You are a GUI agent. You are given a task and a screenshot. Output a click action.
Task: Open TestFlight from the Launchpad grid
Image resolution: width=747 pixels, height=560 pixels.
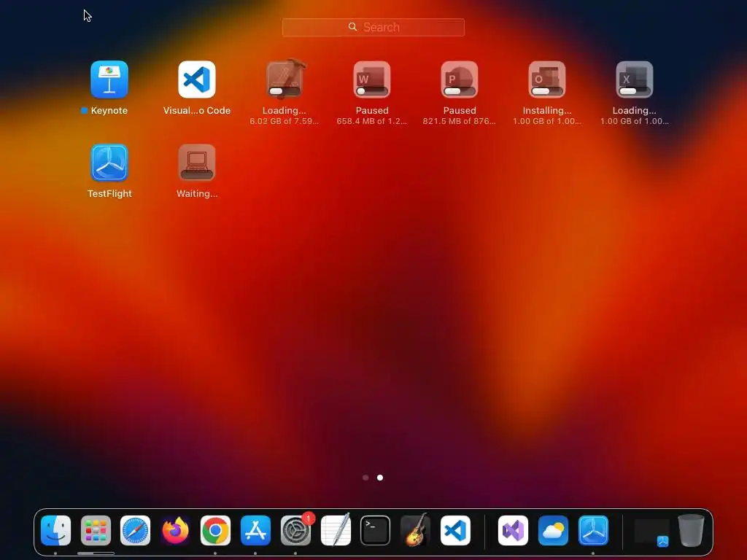pos(109,163)
